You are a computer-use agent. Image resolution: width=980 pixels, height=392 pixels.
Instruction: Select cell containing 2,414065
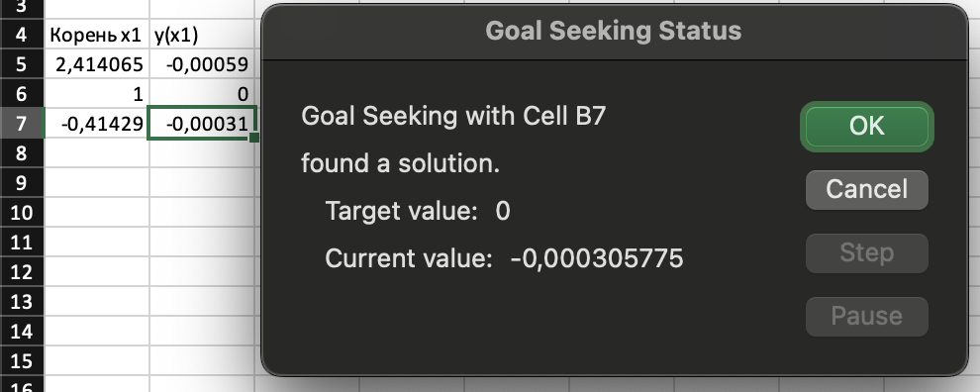pos(97,63)
